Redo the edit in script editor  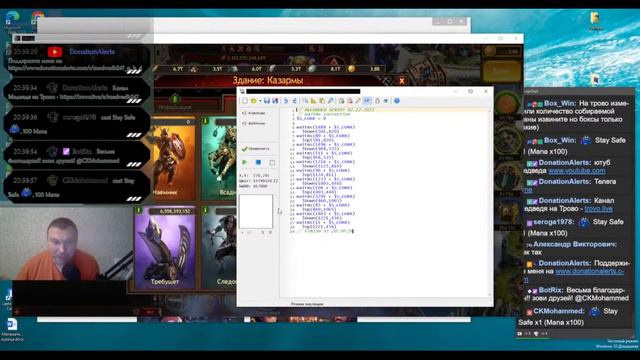[294, 101]
